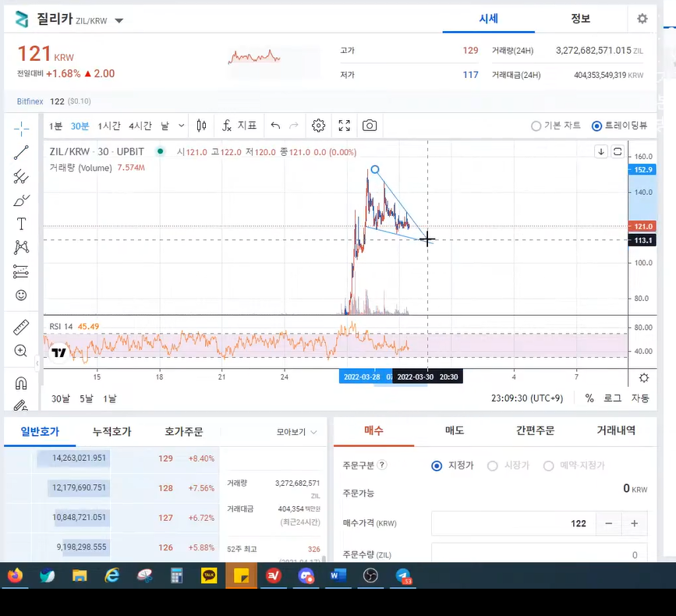Viewport: 676px width, 616px height.
Task: Open time axis settings gear
Action: (x=644, y=378)
